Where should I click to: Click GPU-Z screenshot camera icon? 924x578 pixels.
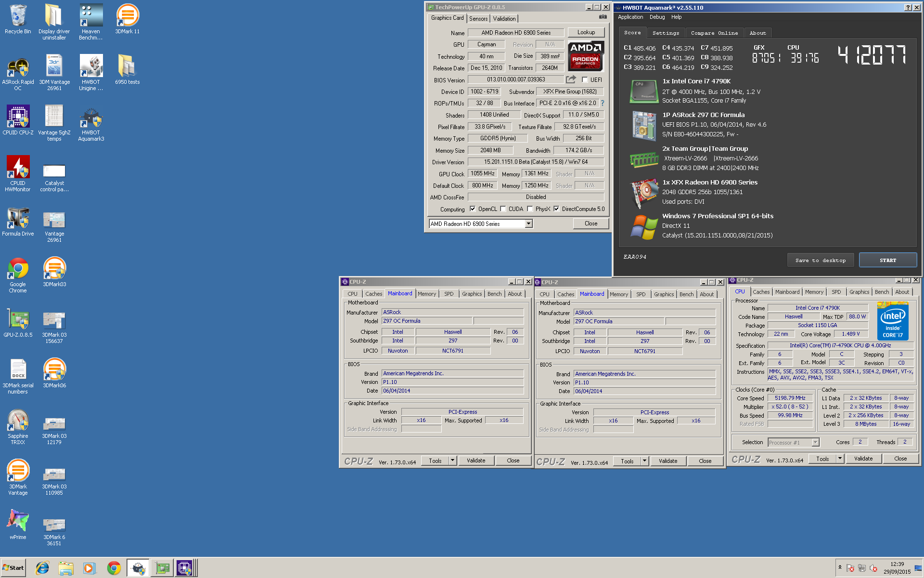[x=603, y=17]
